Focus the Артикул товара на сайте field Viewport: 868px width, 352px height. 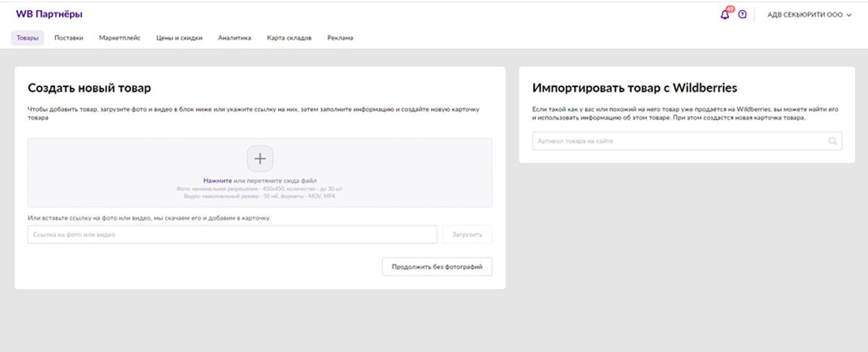(687, 141)
